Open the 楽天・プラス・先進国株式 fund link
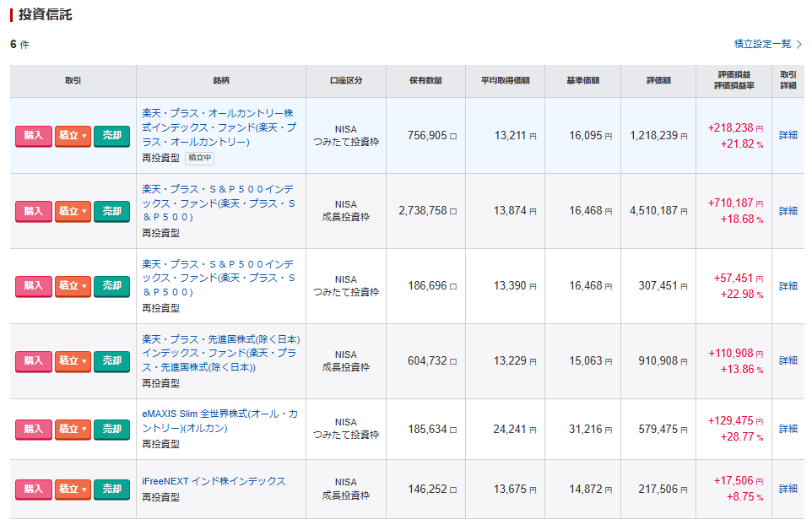Screen dimensions: 812x525 [x=220, y=353]
